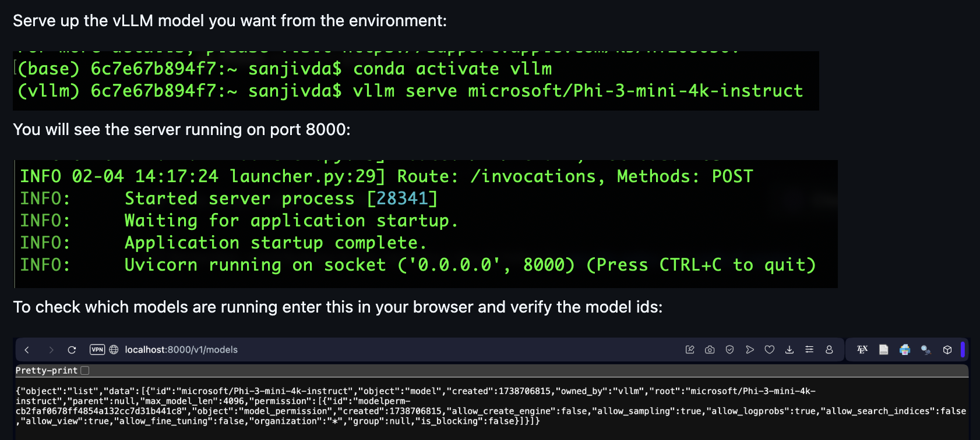980x440 pixels.
Task: Enable the Pretty-print checkbox
Action: (85, 371)
